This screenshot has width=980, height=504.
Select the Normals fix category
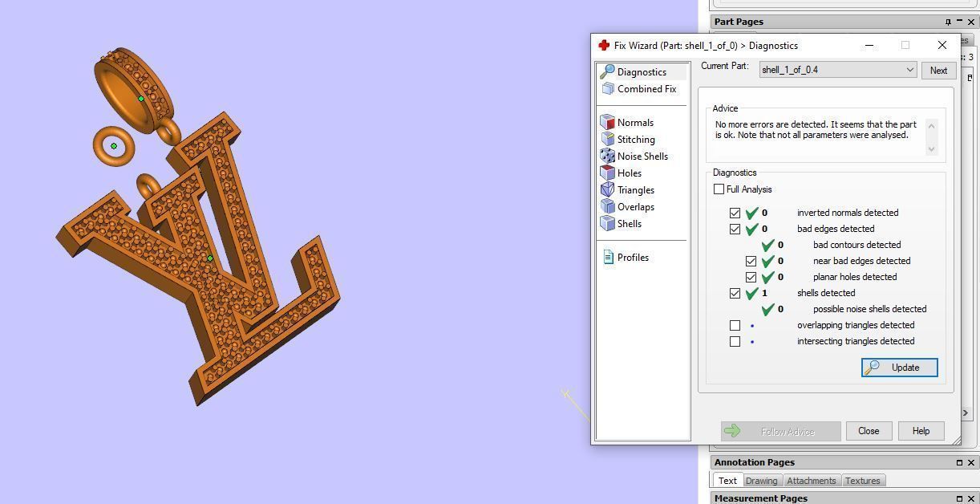pos(635,123)
